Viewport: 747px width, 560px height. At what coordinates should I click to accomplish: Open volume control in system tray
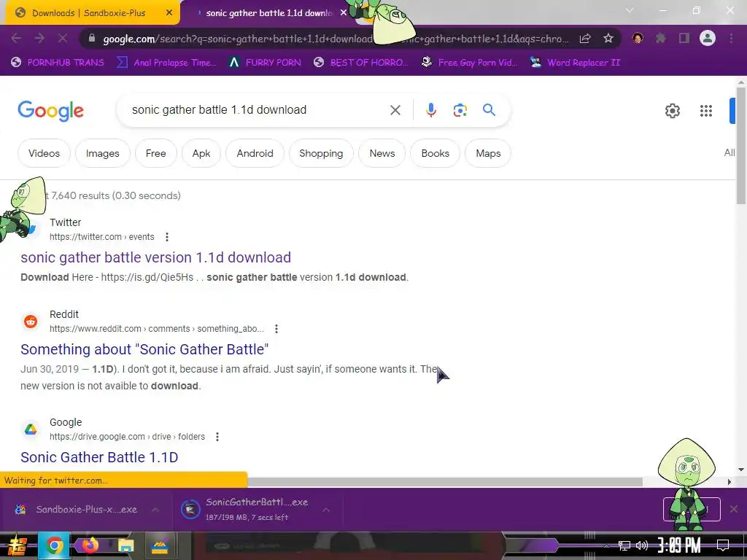point(642,545)
